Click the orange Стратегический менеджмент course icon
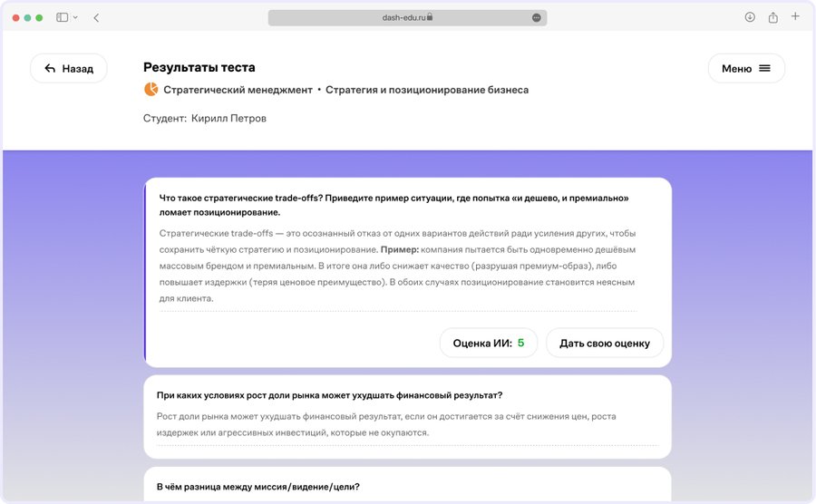 point(151,90)
